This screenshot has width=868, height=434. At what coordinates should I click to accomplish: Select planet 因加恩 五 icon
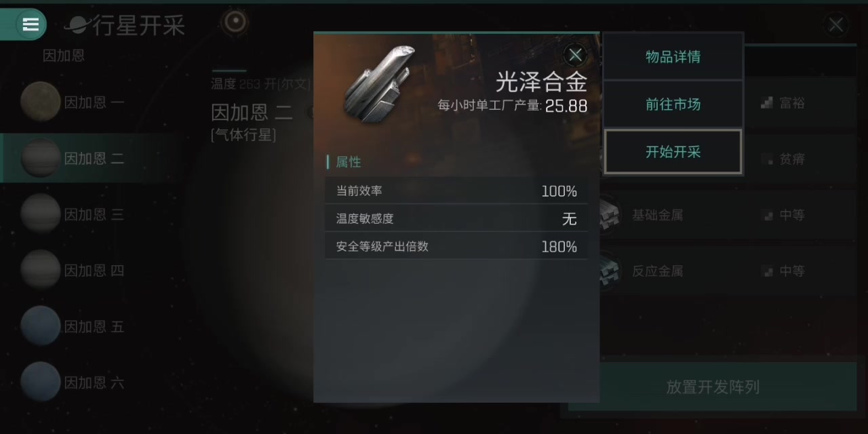click(41, 326)
